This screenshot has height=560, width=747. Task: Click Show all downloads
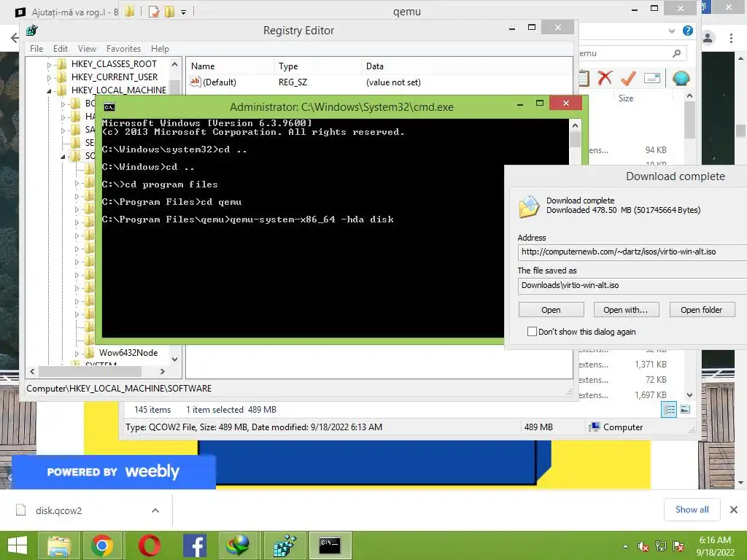click(692, 510)
